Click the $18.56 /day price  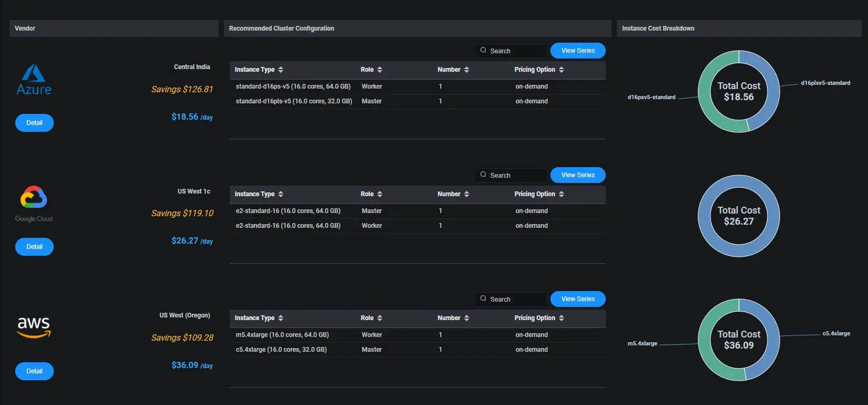click(192, 117)
